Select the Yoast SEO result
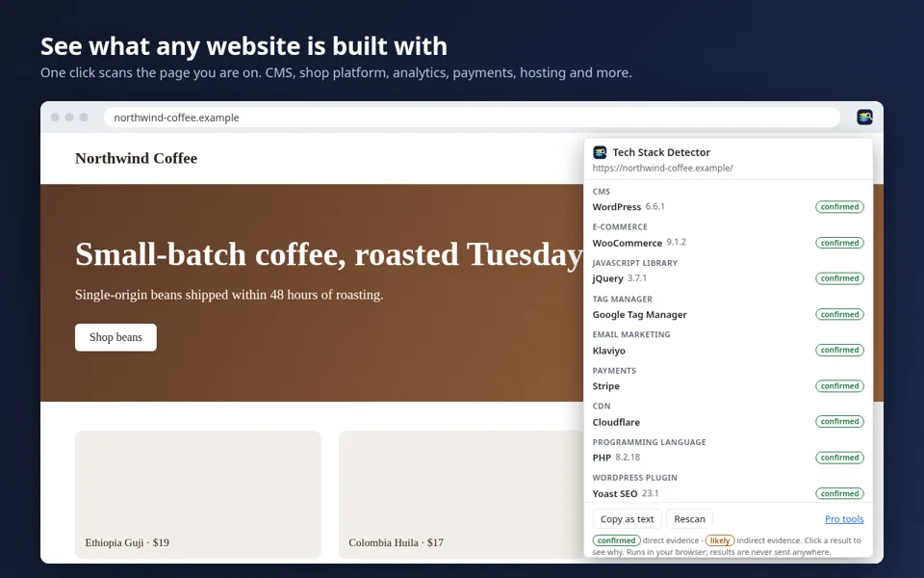Viewport: 924px width, 578px height. pos(728,493)
